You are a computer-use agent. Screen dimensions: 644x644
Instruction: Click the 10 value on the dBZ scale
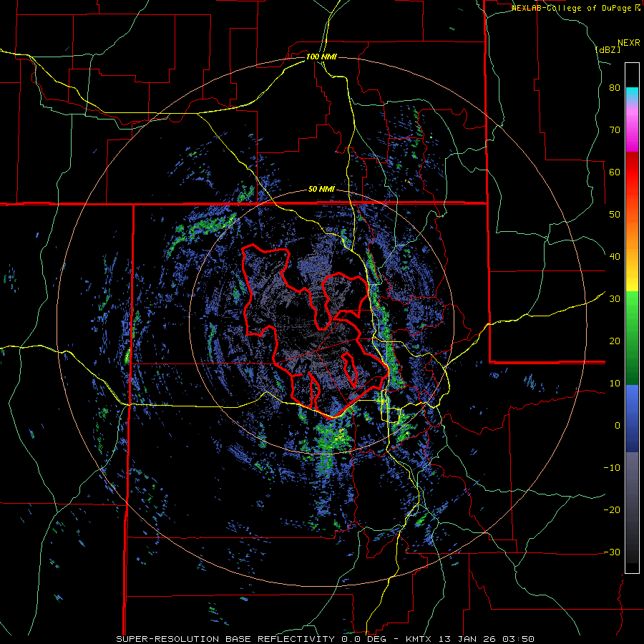point(615,384)
